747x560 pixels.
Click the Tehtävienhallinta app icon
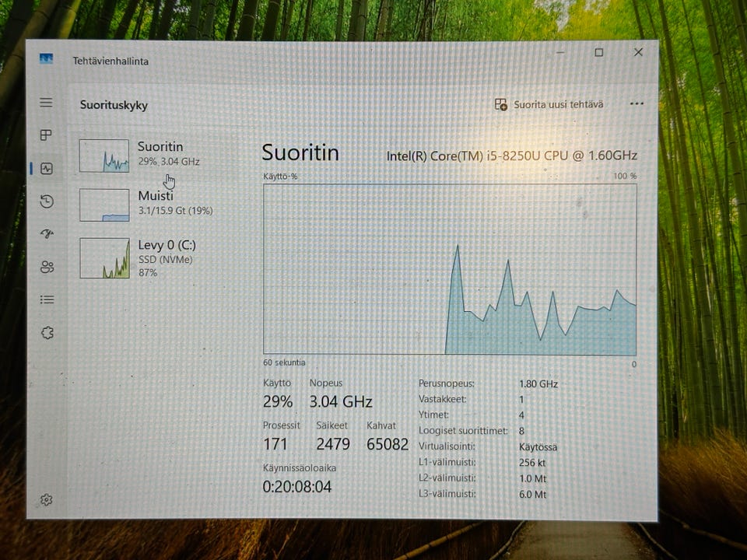pyautogui.click(x=46, y=59)
